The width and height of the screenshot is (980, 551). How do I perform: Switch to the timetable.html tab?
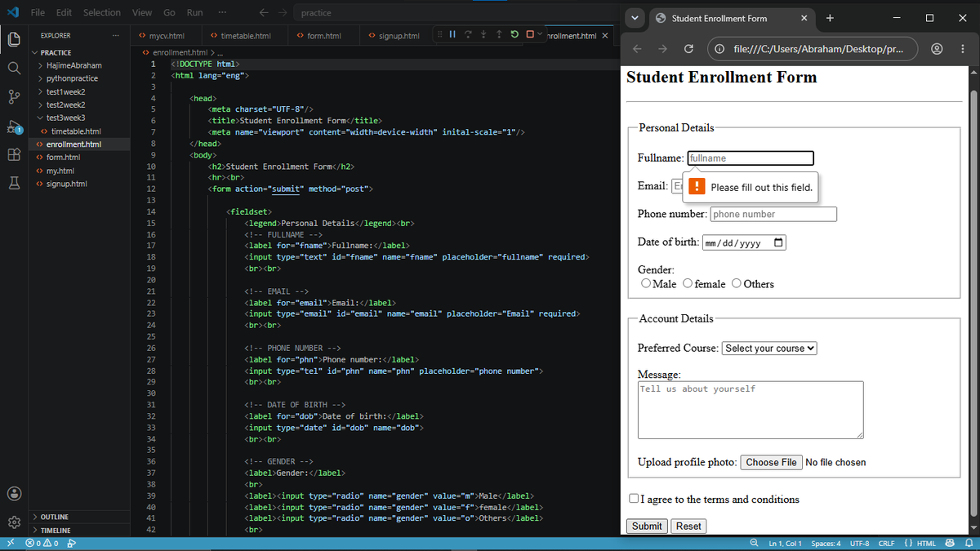coord(239,36)
